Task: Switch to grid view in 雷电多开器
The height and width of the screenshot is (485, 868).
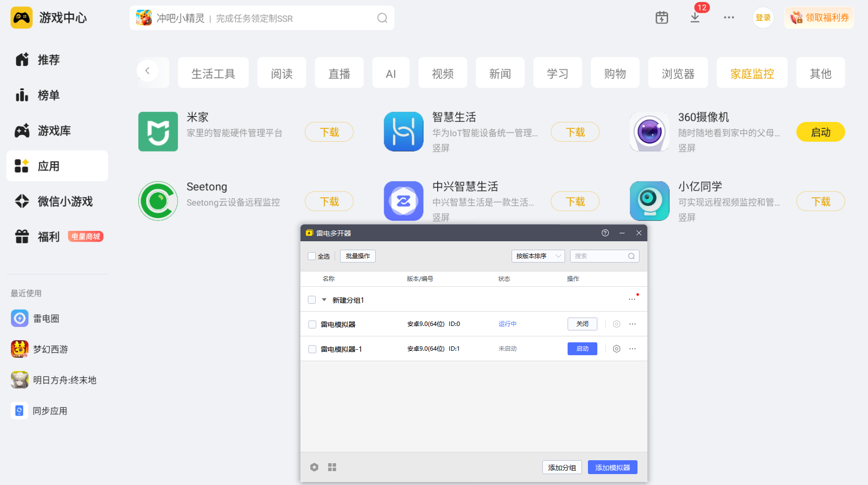Action: pyautogui.click(x=332, y=467)
